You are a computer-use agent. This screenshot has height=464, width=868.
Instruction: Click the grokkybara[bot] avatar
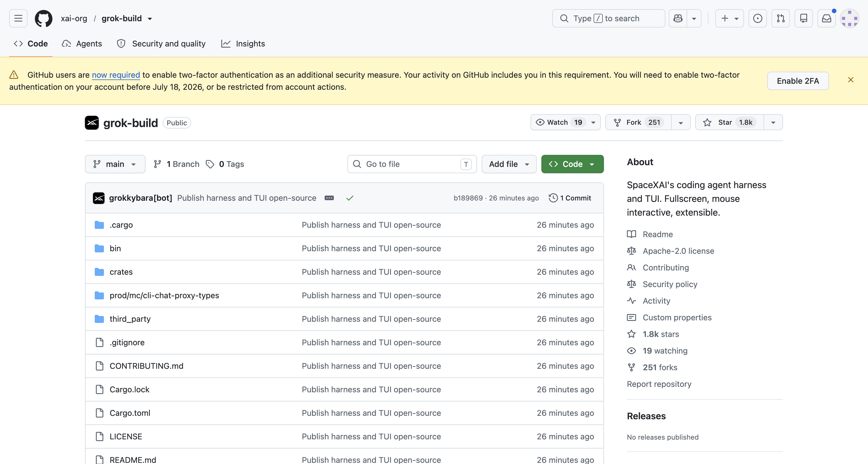point(99,198)
